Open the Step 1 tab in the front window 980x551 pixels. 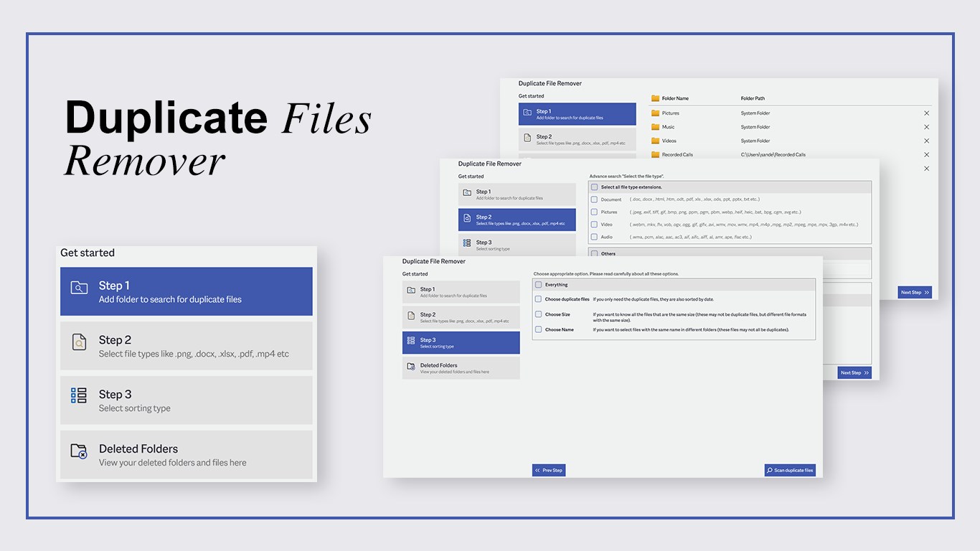(461, 292)
